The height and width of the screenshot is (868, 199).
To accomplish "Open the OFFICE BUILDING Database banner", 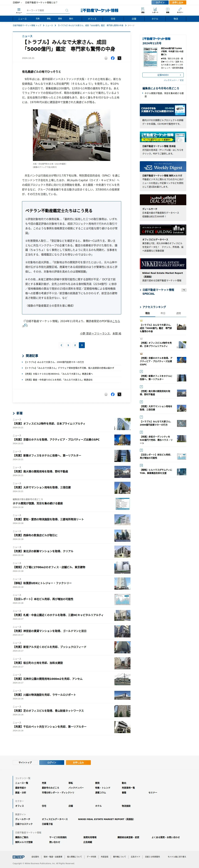I will [163, 230].
